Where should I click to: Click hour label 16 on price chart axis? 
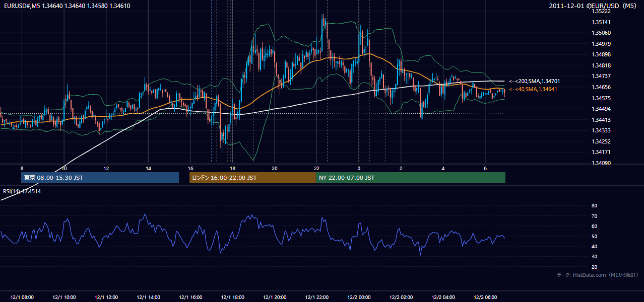[x=190, y=168]
